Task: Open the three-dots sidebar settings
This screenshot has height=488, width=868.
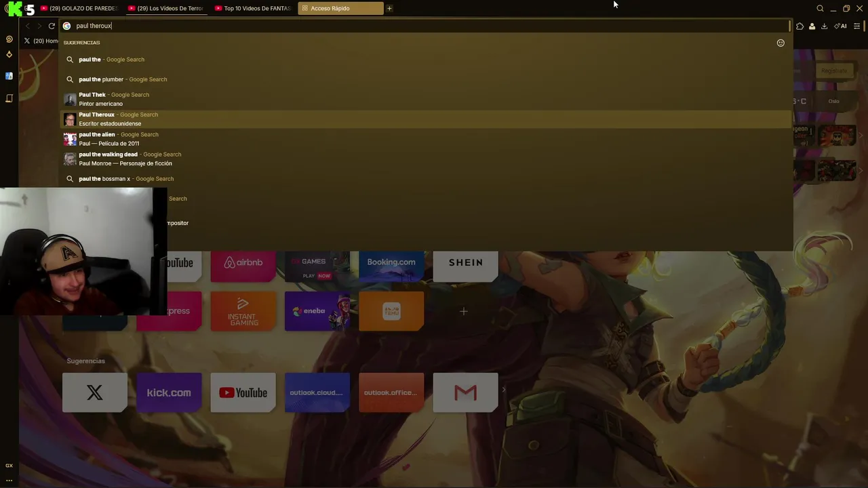Action: 9,480
